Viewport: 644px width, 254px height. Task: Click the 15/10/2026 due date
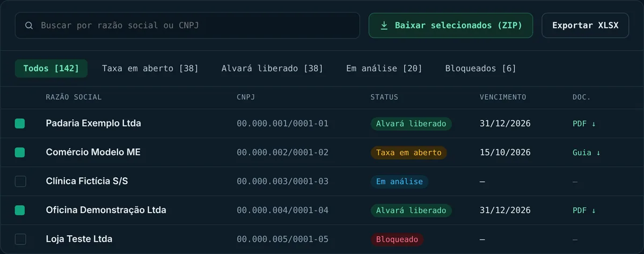click(505, 152)
